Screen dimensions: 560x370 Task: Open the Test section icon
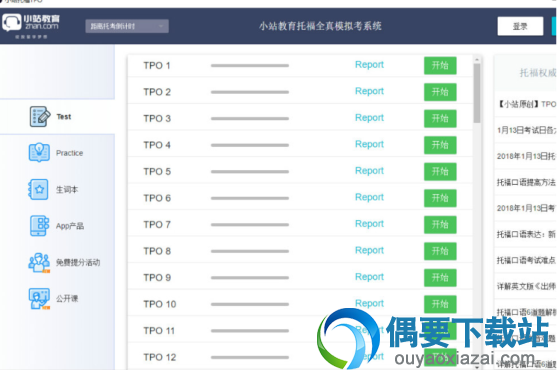[40, 116]
